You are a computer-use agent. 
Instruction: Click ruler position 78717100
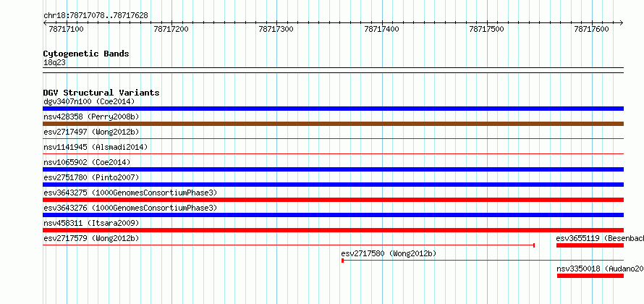point(66,29)
